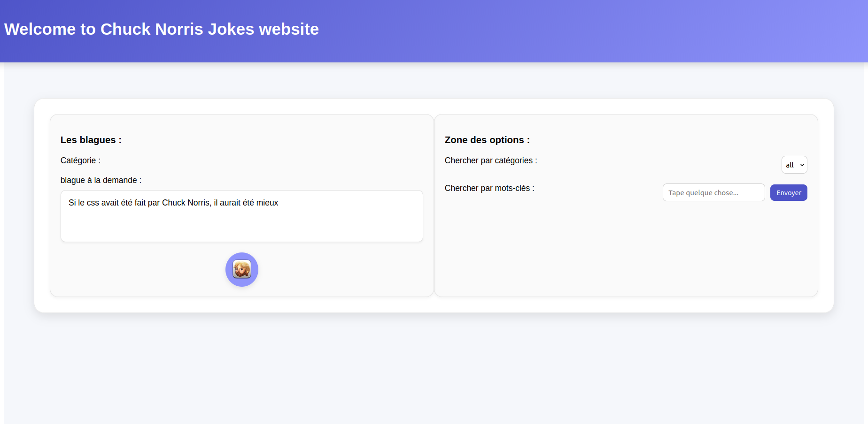Viewport: 868px width, 427px height.
Task: Open the 'all' categories dropdown
Action: pyautogui.click(x=794, y=165)
